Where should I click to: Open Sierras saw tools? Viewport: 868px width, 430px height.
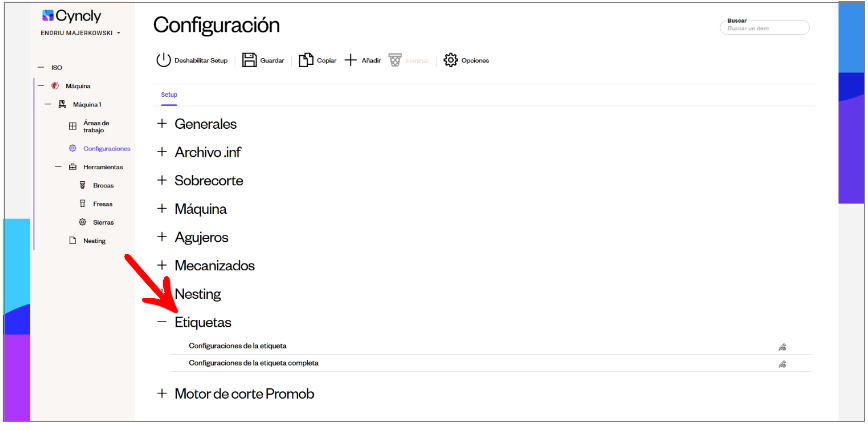click(103, 222)
